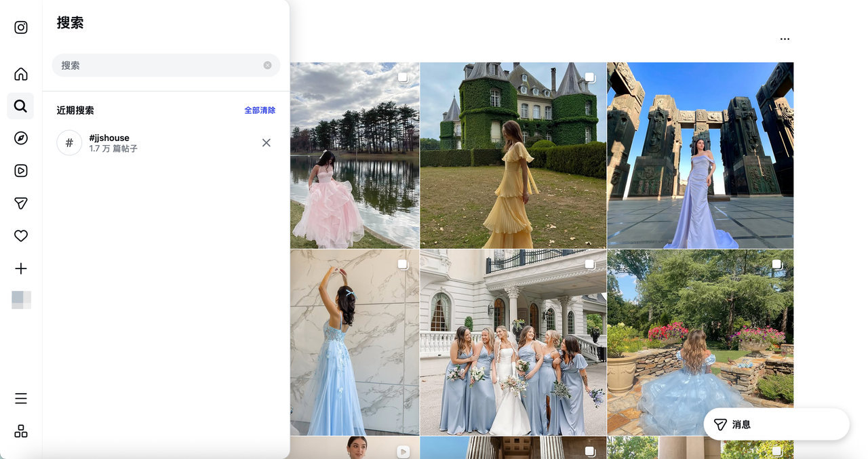Expand the More hamburger menu
This screenshot has height=459, width=868.
[21, 399]
